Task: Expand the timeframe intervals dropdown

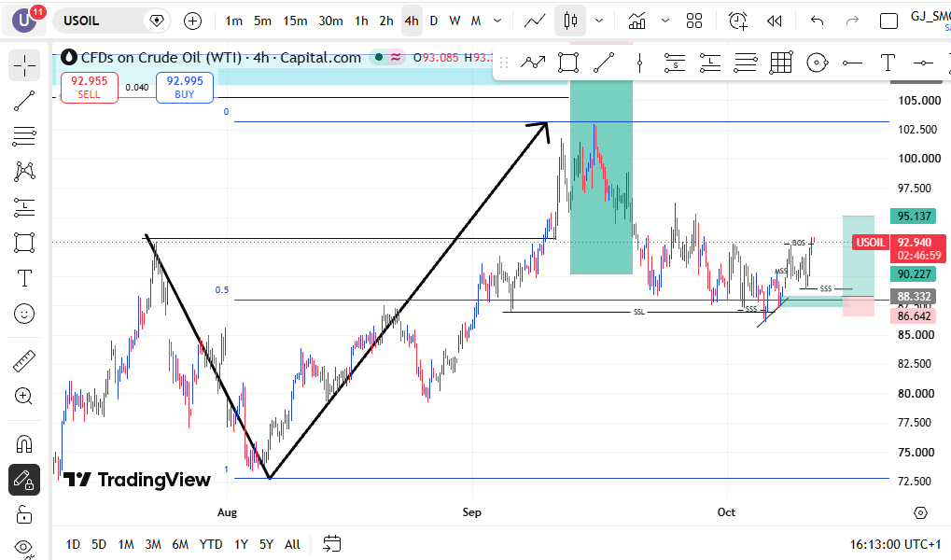Action: tap(497, 21)
